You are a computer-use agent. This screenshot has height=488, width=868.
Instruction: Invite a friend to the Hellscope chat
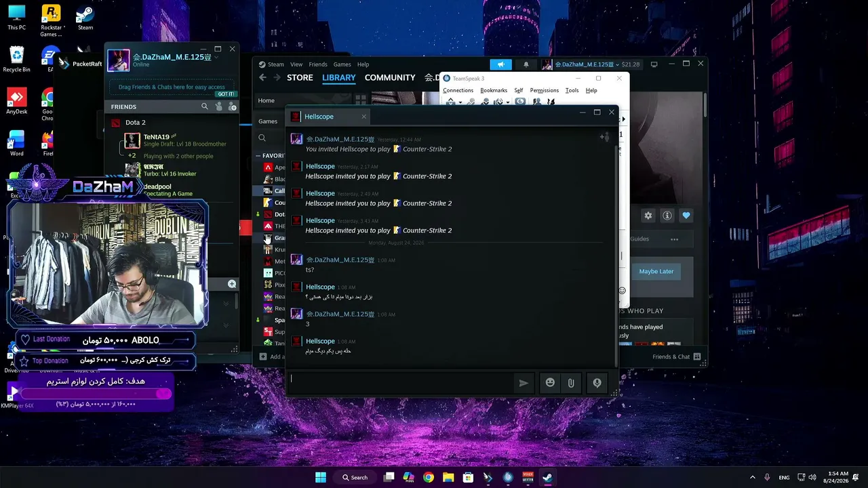point(604,138)
